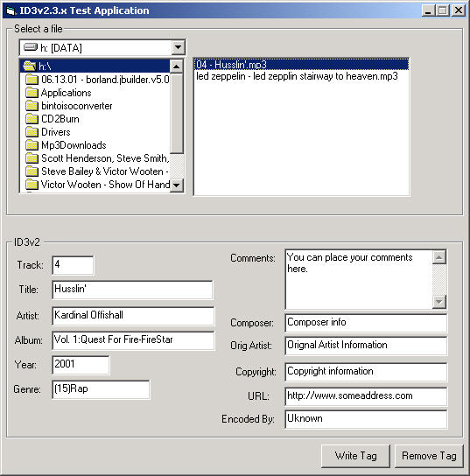Select the Applications folder icon
Image resolution: width=470 pixels, height=476 pixels.
coord(32,93)
